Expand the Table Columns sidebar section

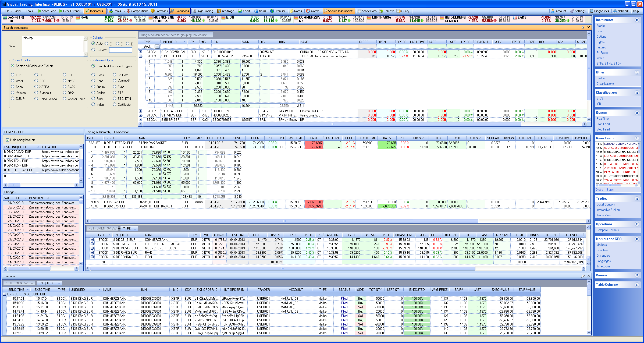[636, 285]
